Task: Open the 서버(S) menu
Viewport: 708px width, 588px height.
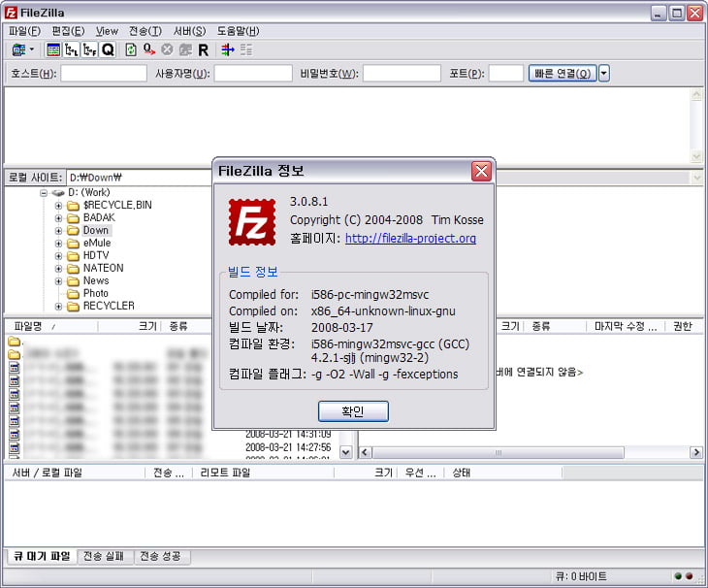Action: point(190,31)
